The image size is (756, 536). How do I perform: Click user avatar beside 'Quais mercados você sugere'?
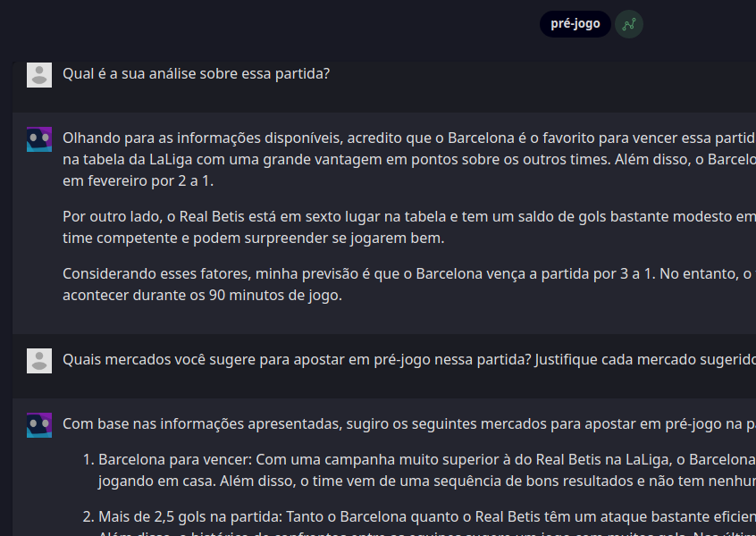[39, 361]
